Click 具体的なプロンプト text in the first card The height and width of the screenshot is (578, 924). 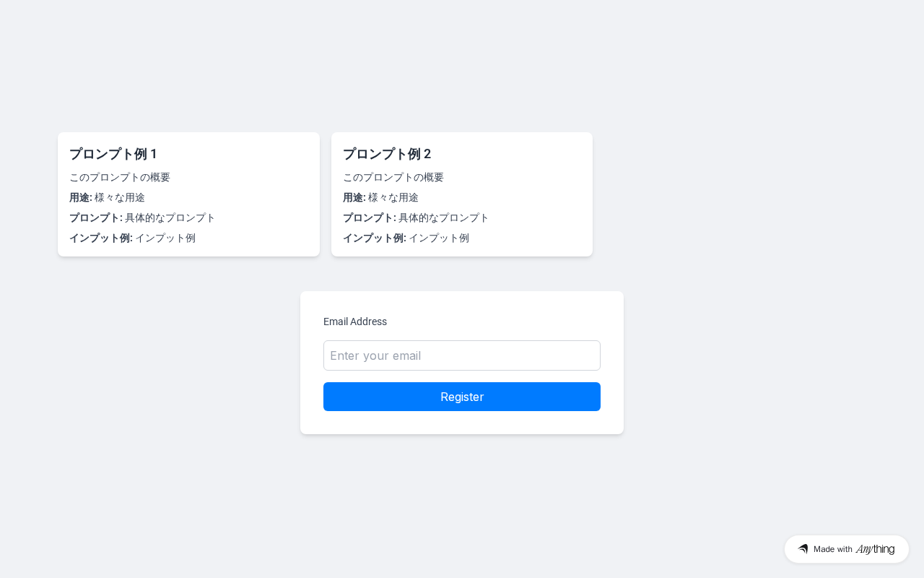coord(170,217)
